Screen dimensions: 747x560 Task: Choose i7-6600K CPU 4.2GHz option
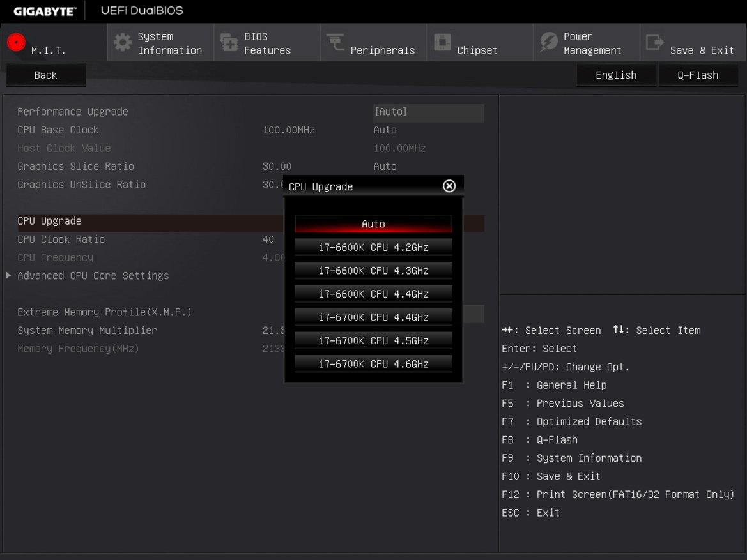373,247
